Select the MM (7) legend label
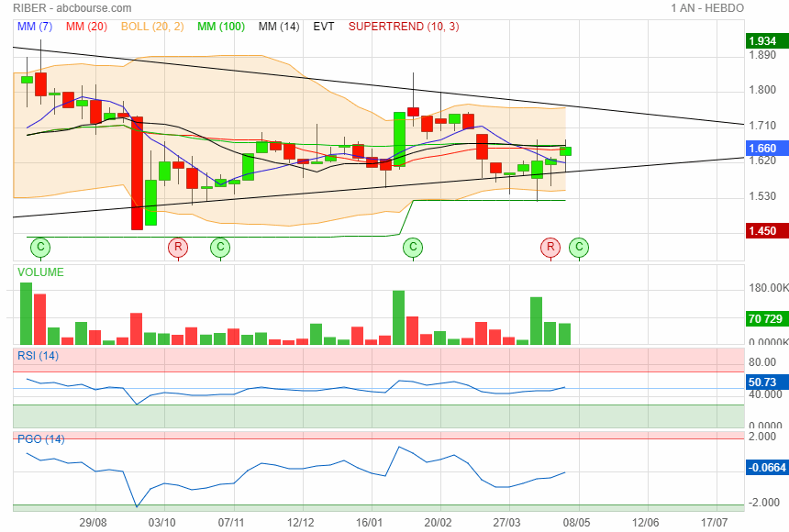The width and height of the screenshot is (789, 532). pyautogui.click(x=35, y=27)
